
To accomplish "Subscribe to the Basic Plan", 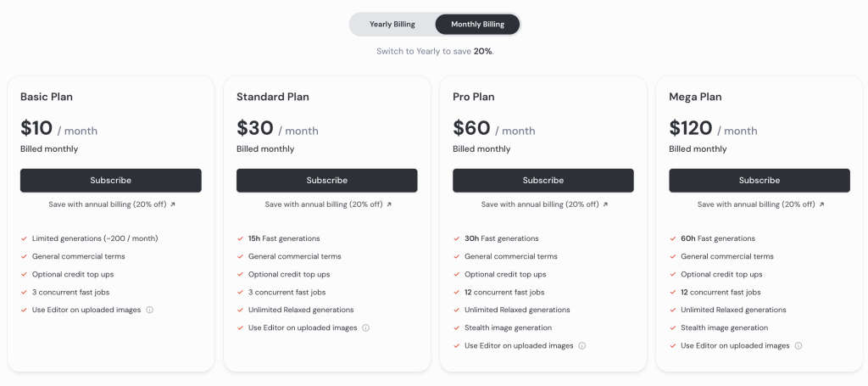I will (111, 181).
